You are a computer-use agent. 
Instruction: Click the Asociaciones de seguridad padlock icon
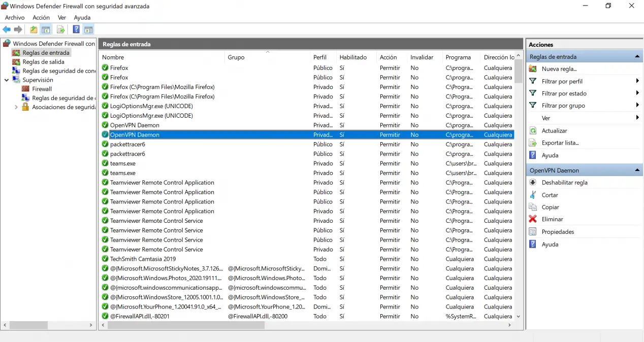[25, 107]
